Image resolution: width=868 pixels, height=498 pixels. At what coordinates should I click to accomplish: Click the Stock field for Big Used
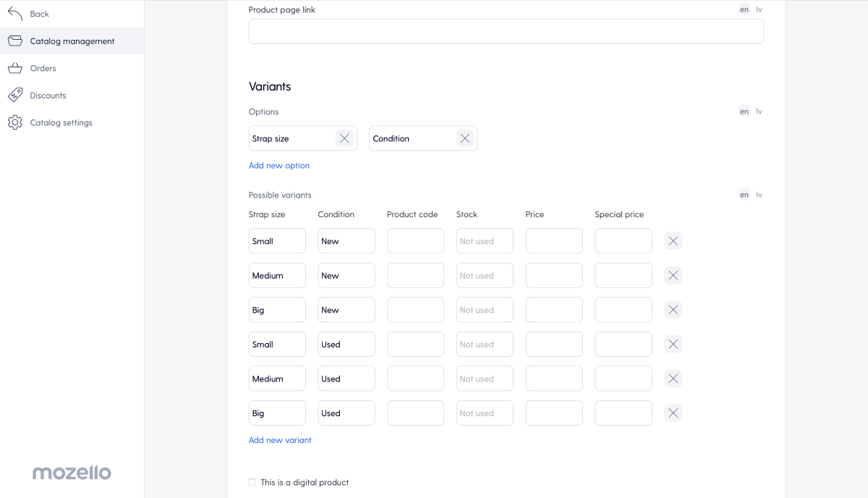[485, 413]
